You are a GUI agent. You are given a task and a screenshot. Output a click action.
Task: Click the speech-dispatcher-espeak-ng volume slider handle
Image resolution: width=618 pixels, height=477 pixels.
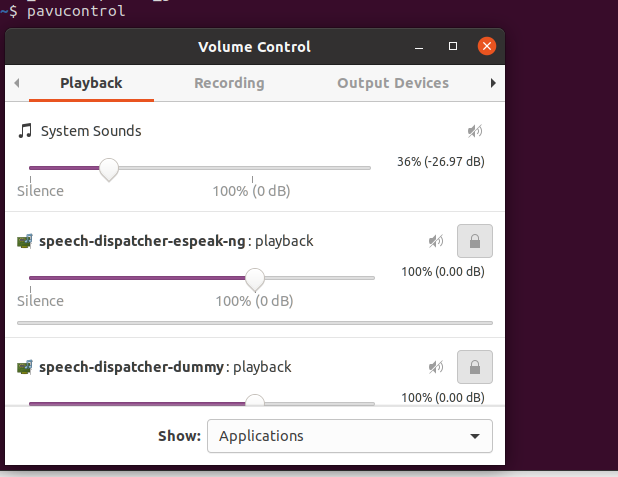(x=255, y=279)
